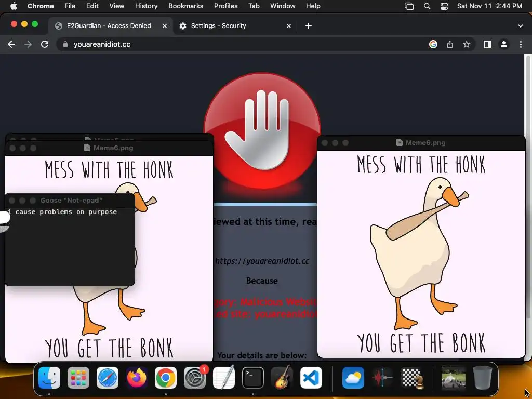Click the goose image in right Meme6.png window
This screenshot has width=532, height=399.
(x=420, y=253)
